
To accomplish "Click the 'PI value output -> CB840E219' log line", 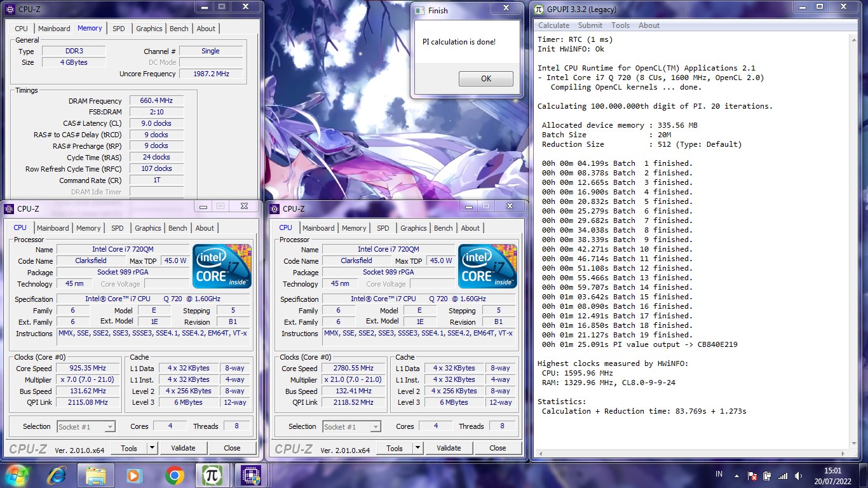I will tap(639, 344).
